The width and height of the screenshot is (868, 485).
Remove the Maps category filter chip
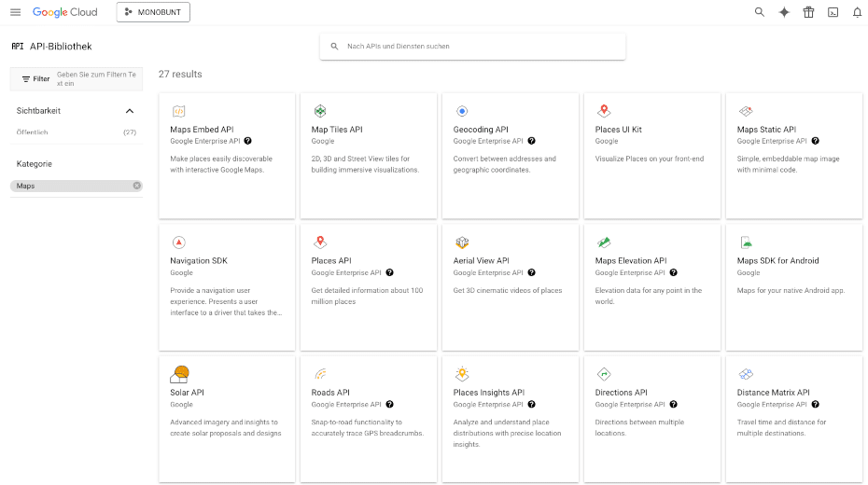(x=136, y=186)
